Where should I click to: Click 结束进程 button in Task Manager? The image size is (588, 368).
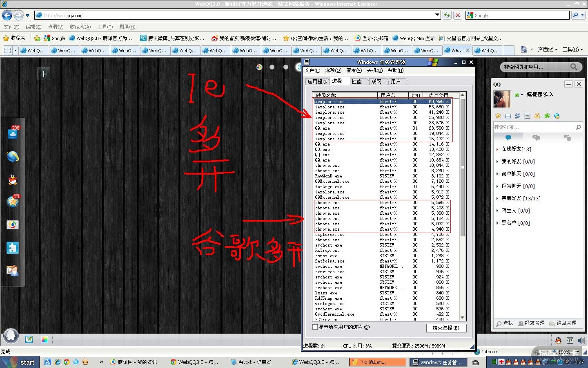[446, 328]
